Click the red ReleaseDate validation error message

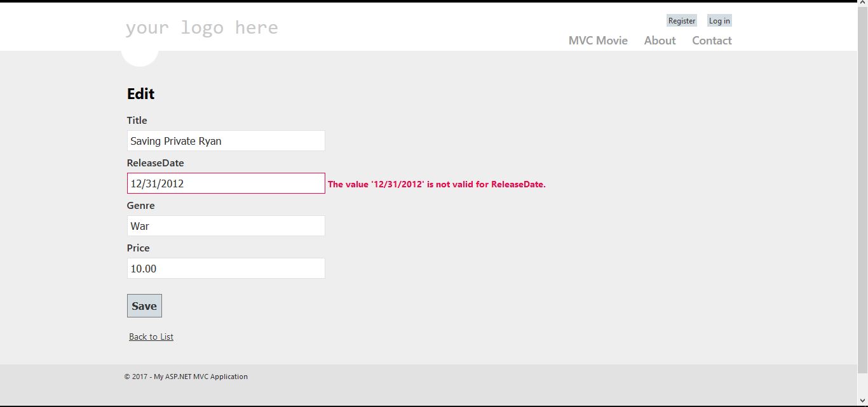tap(437, 185)
